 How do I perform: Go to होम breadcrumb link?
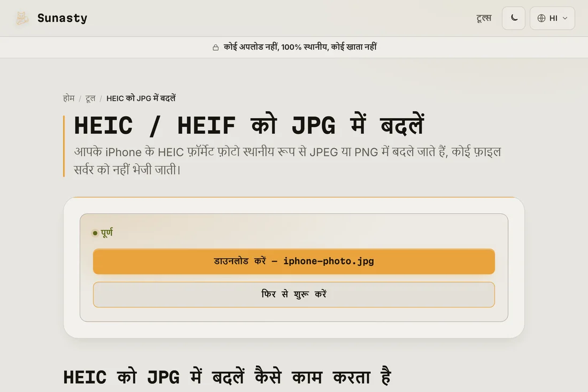click(68, 98)
